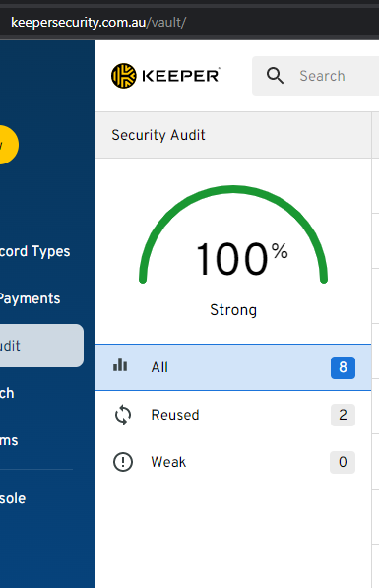Click the circular arrows Reused icon

[x=123, y=415]
